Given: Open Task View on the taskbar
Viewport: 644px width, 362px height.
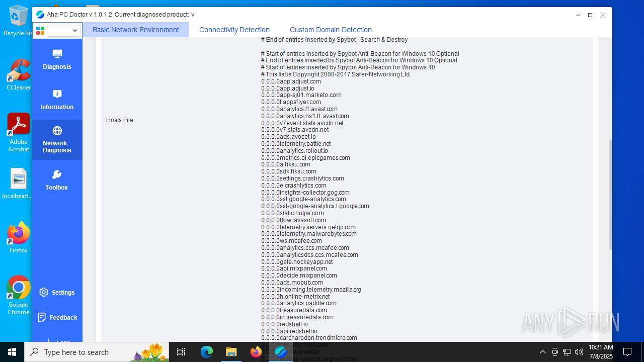Looking at the screenshot, I should point(182,352).
